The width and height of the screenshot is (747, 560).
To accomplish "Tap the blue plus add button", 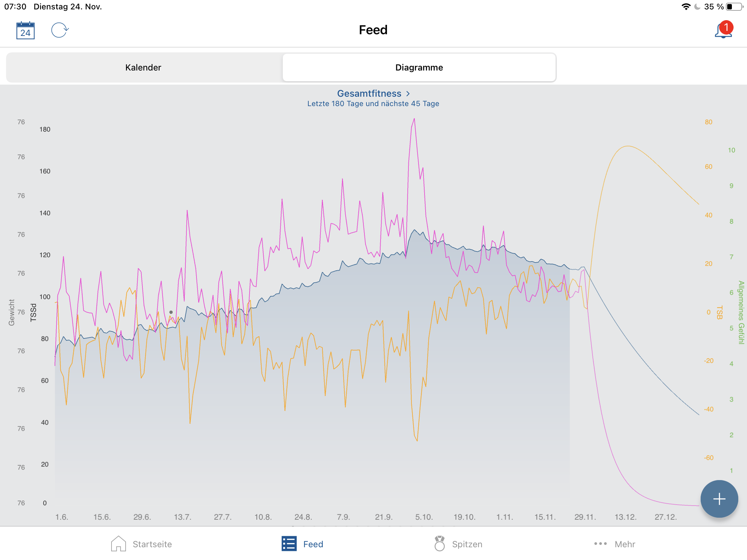I will (719, 499).
